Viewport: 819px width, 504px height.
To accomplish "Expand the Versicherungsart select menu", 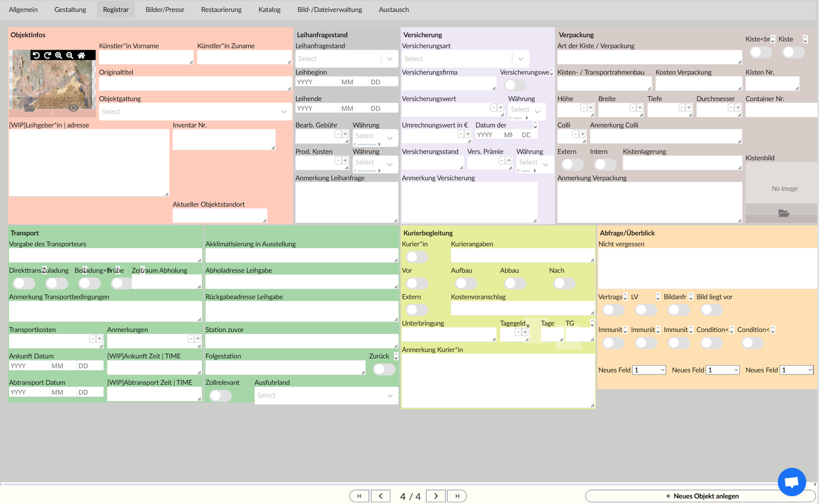I will point(465,58).
